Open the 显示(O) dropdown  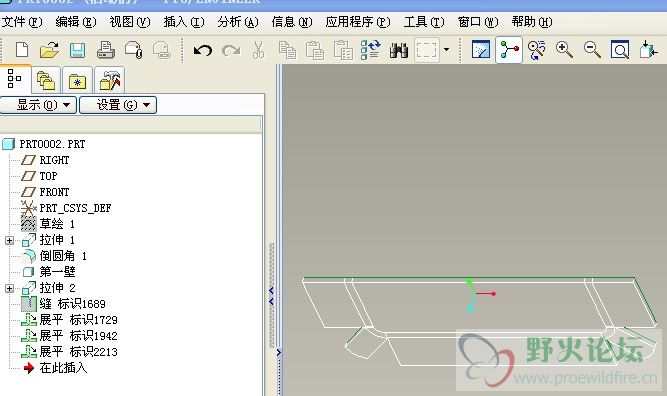[38, 105]
